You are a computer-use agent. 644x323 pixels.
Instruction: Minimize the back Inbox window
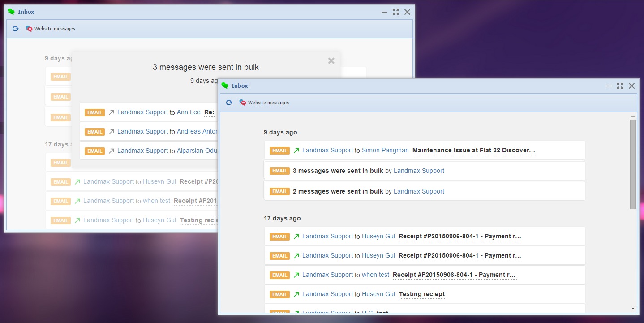tap(384, 12)
